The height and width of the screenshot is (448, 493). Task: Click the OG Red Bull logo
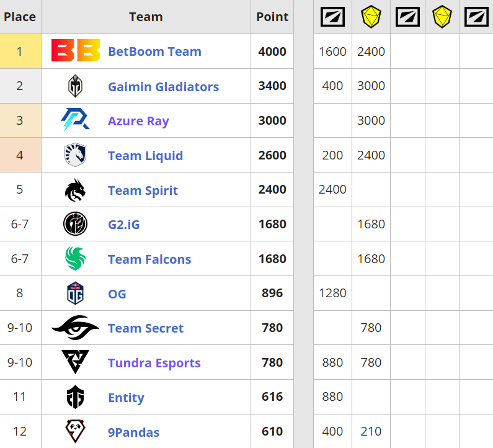[x=75, y=293]
